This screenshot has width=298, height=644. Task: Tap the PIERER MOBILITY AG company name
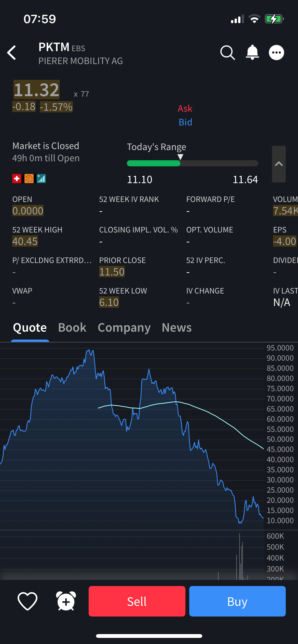(x=80, y=61)
